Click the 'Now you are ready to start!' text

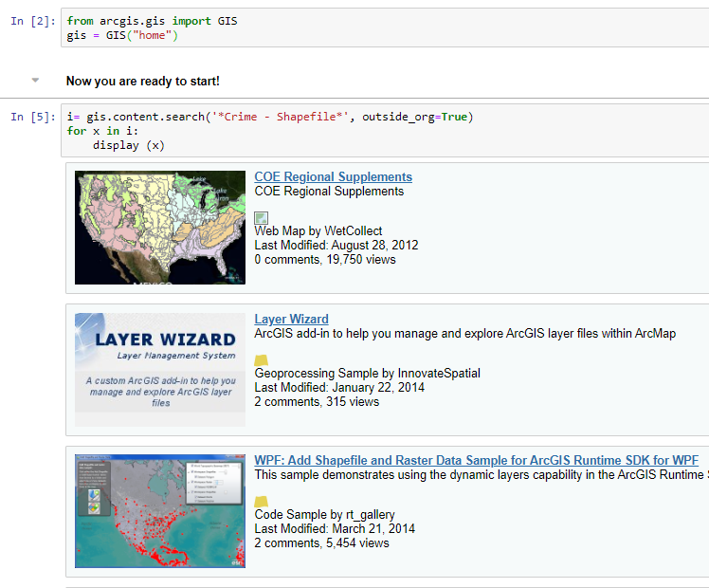(143, 81)
